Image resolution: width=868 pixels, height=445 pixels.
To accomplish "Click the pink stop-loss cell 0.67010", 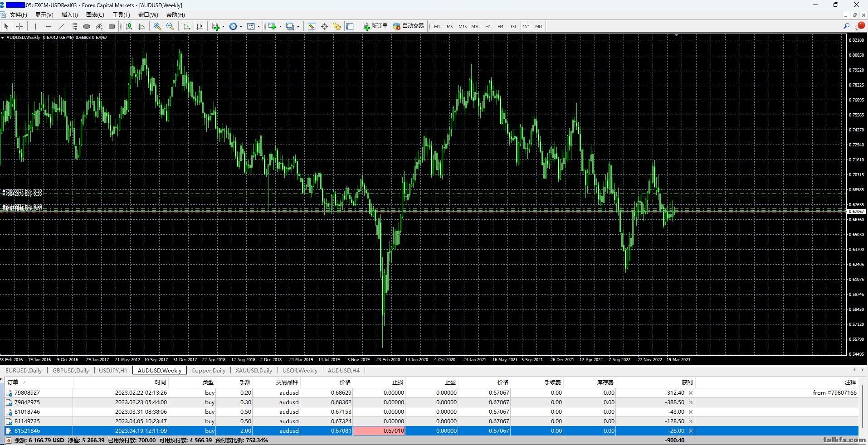I will click(379, 431).
